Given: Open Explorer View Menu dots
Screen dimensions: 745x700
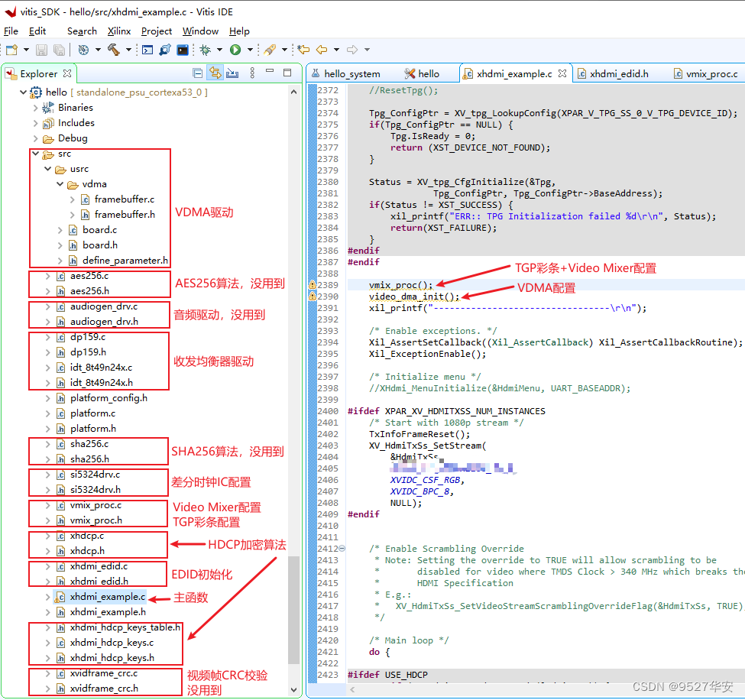Looking at the screenshot, I should click(251, 73).
